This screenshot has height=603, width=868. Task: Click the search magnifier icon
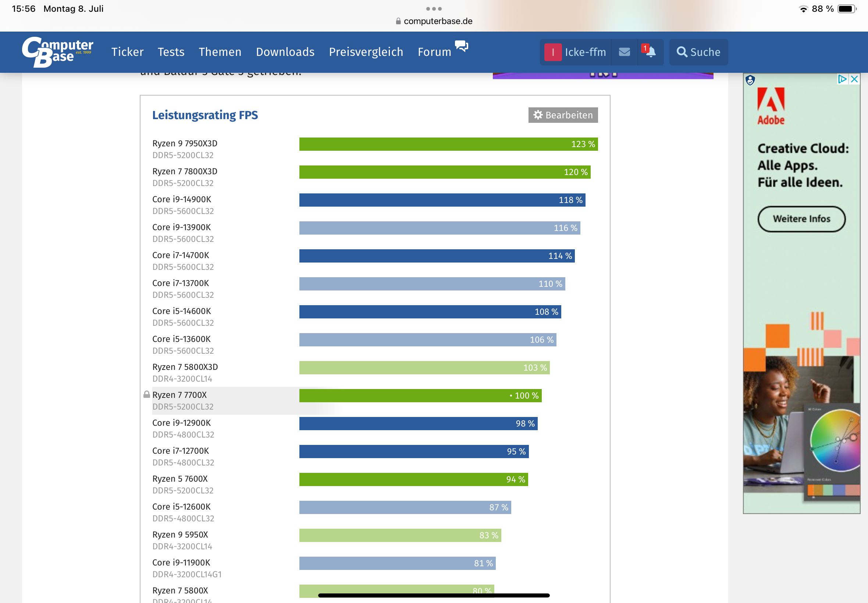pos(682,52)
